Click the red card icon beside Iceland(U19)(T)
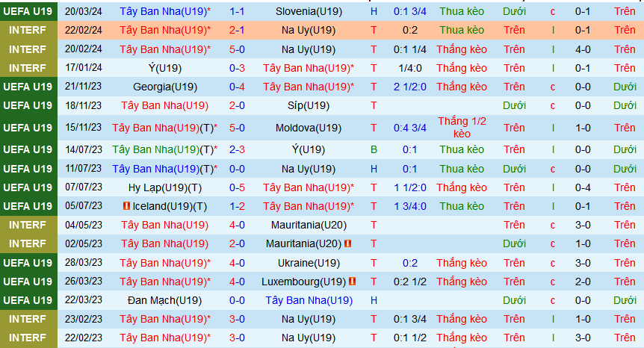 click(126, 205)
